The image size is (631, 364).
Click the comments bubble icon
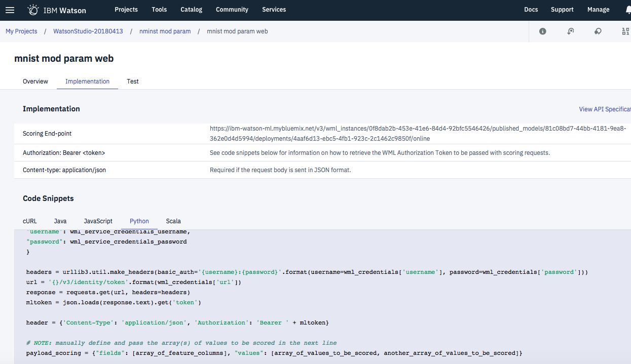pos(598,31)
